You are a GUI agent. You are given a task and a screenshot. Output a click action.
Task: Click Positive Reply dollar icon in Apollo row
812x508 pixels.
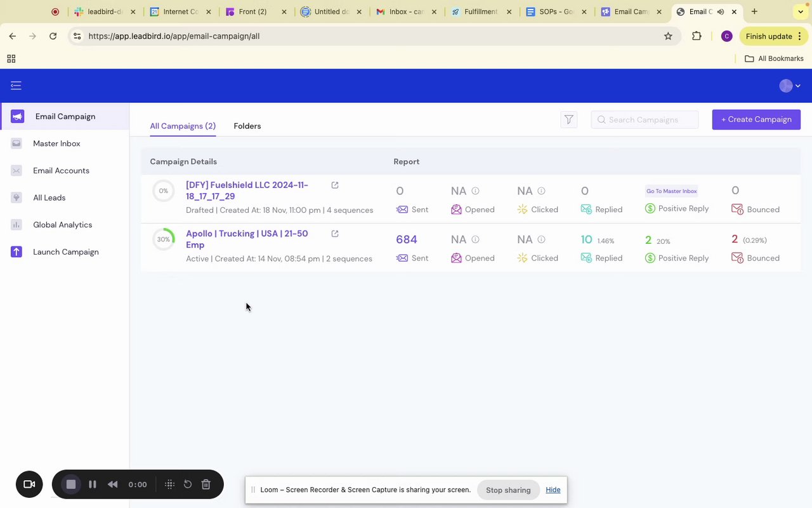coord(650,258)
